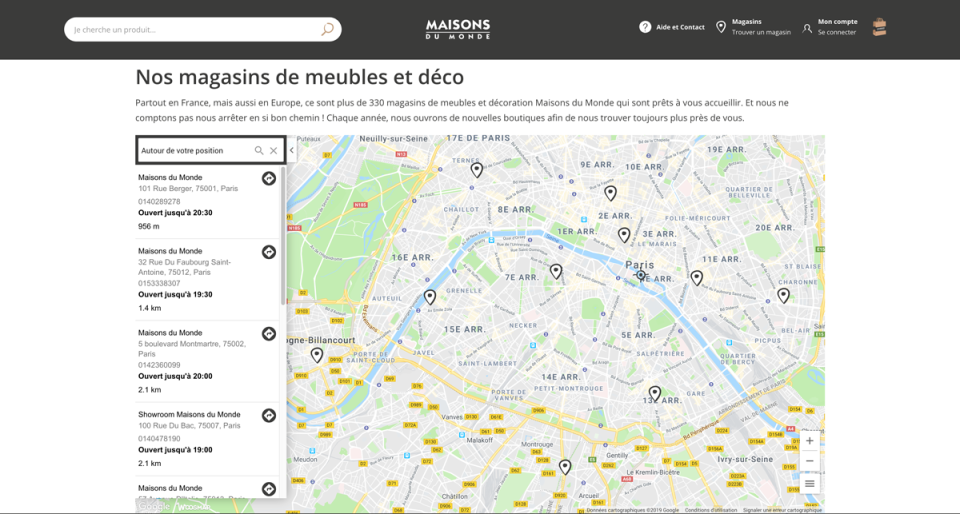Select the map pin near 1ER ARR. / 3E ARR.
This screenshot has height=514, width=960.
pos(623,235)
